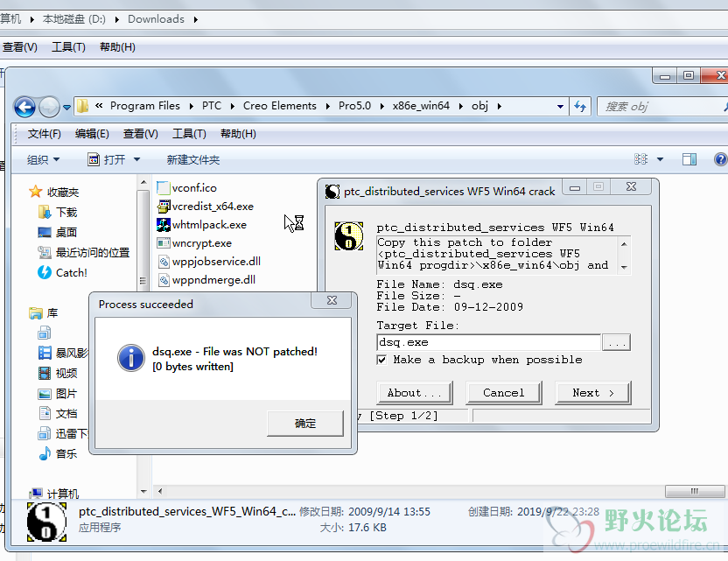
Task: Click the horizontal scrollbar thumb in file list
Action: pos(695,491)
